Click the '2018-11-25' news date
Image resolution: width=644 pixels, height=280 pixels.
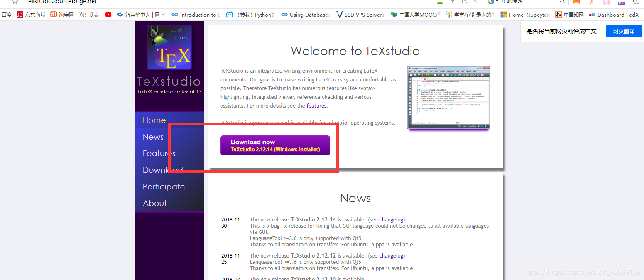pos(231,259)
